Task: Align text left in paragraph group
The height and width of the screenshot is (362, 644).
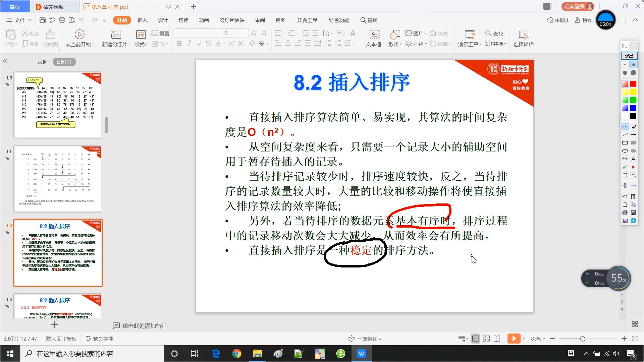Action: [x=278, y=44]
